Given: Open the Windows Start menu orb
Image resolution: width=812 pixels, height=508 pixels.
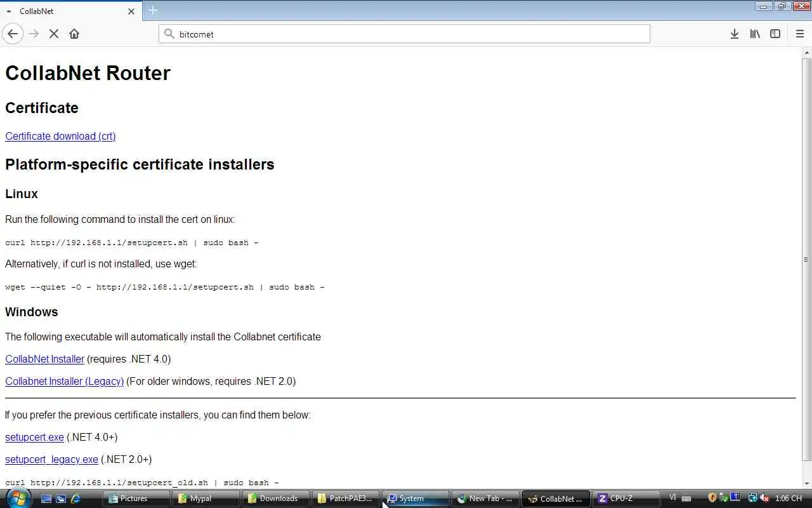Looking at the screenshot, I should (x=18, y=498).
